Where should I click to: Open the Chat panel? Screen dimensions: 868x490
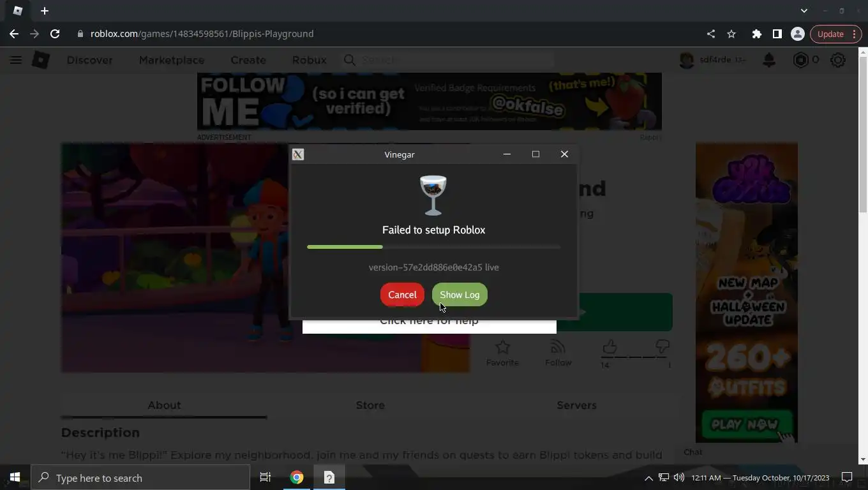click(x=693, y=452)
